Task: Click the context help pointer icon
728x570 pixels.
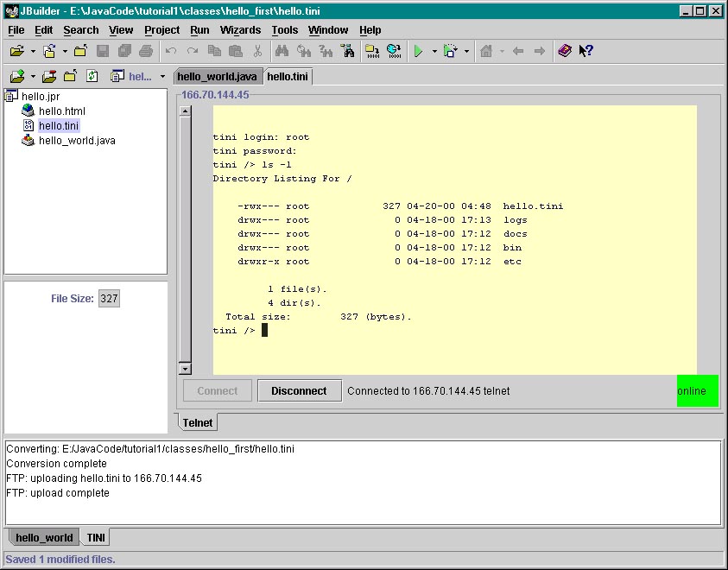Action: click(586, 51)
